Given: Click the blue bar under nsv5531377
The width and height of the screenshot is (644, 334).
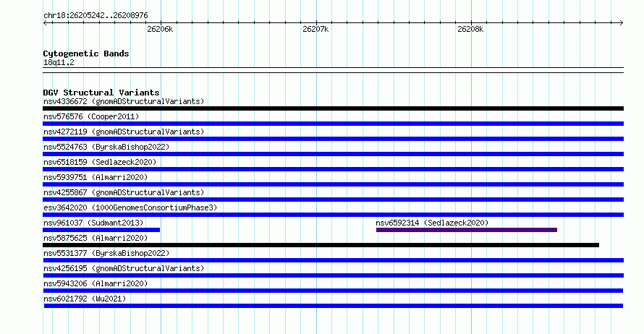Looking at the screenshot, I should point(333,260).
